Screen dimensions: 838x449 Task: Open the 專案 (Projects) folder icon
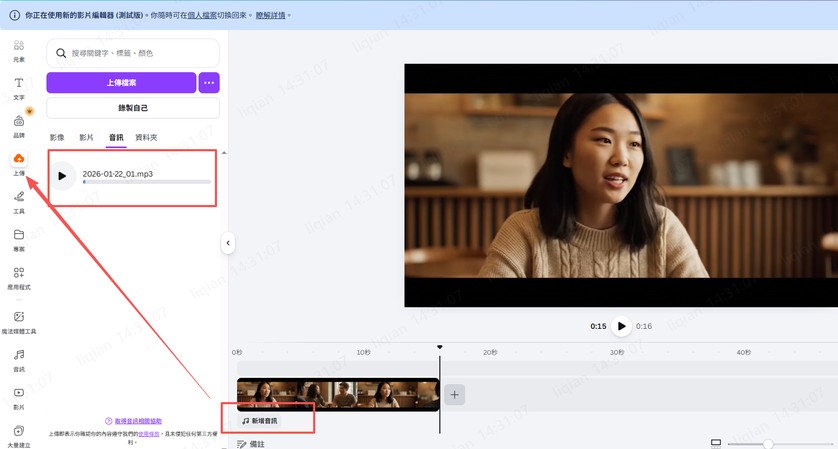tap(19, 234)
